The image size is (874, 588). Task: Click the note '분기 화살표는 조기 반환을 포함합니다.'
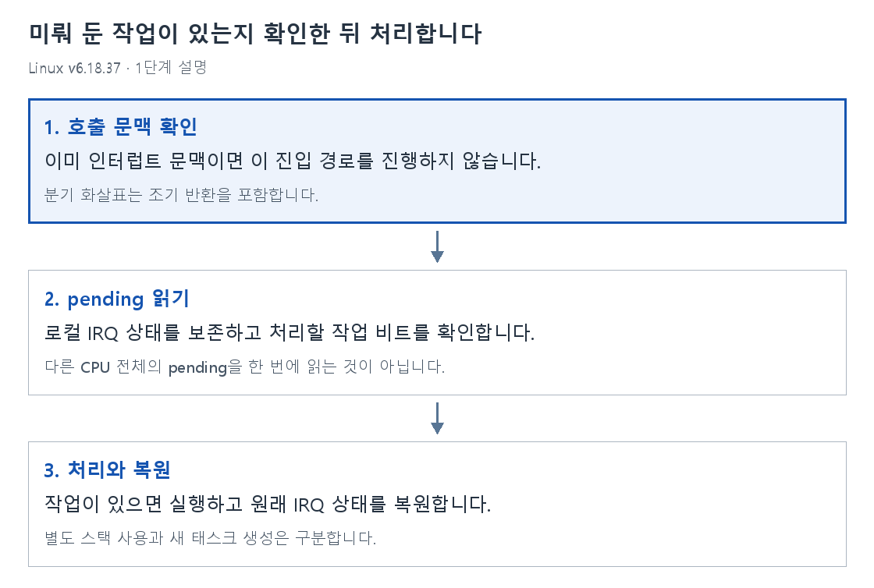(182, 195)
